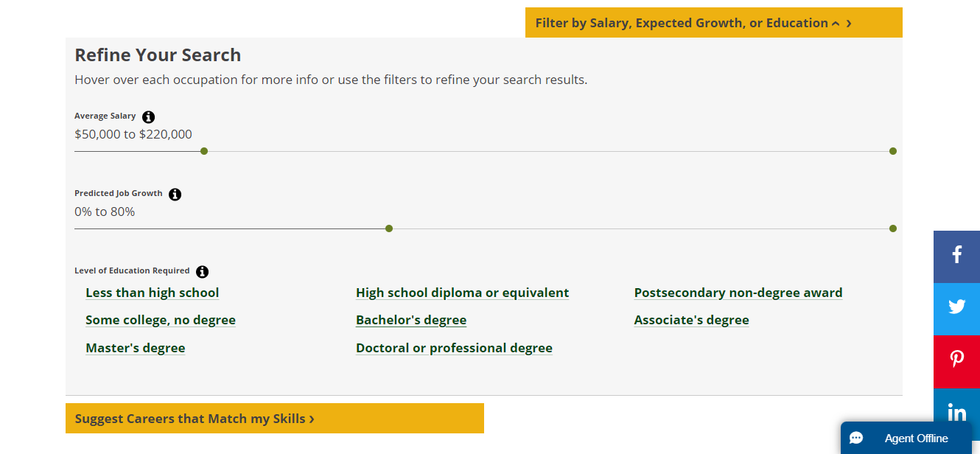Share the page on Twitter
980x454 pixels.
point(956,307)
